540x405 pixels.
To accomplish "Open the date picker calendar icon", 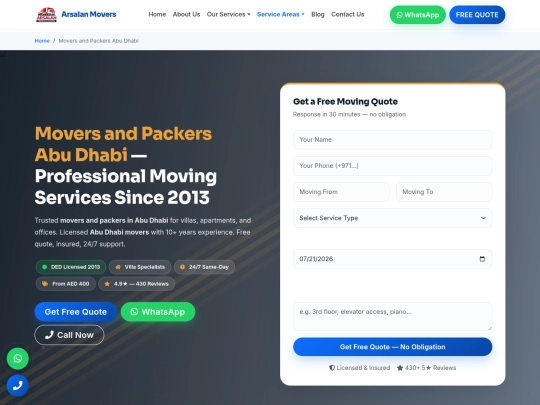I will pyautogui.click(x=482, y=259).
